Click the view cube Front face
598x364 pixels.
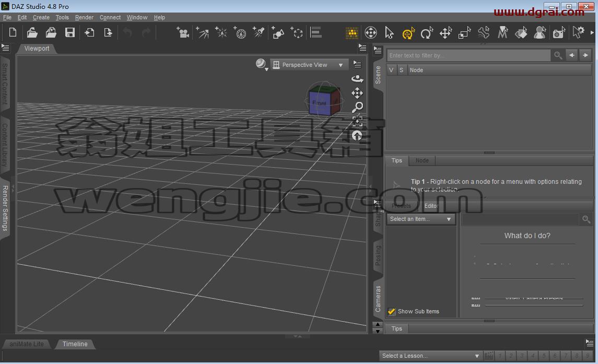[x=319, y=103]
